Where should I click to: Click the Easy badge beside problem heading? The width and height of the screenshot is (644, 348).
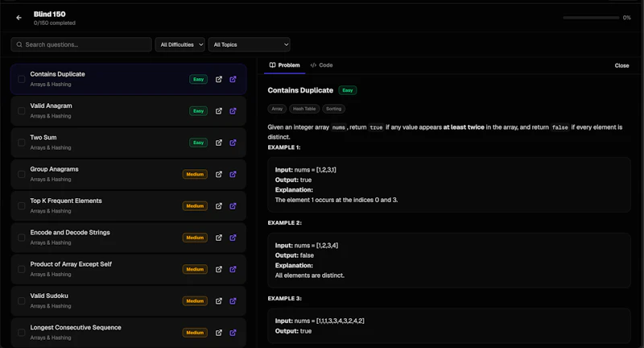pyautogui.click(x=348, y=90)
